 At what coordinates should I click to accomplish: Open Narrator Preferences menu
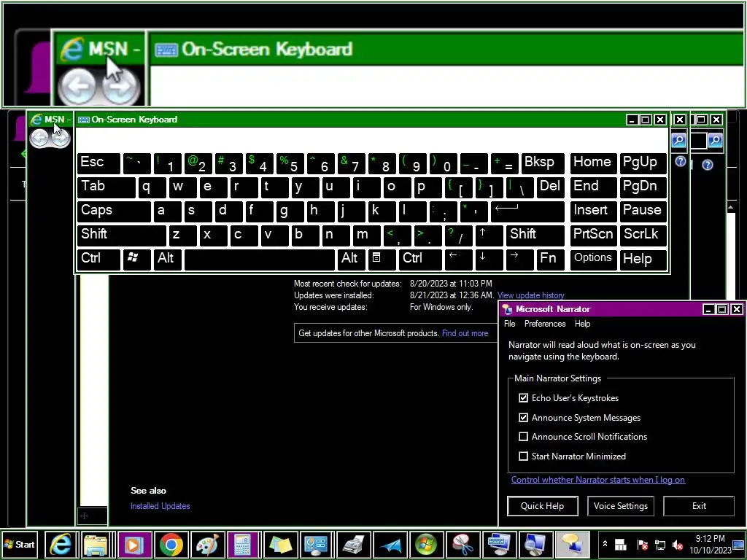(x=545, y=324)
